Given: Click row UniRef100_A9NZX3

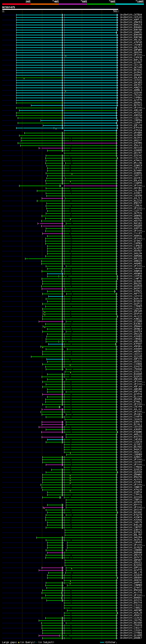Looking at the screenshot, I should point(131,88).
